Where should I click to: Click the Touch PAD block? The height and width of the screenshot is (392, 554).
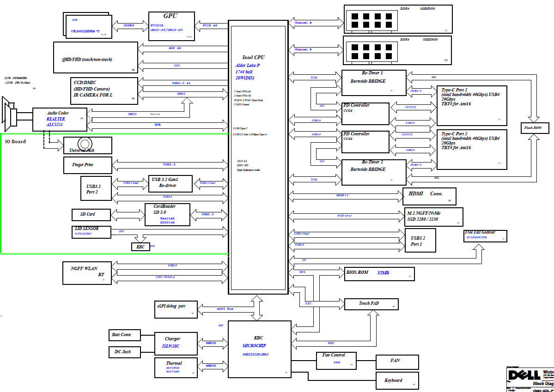371,304
